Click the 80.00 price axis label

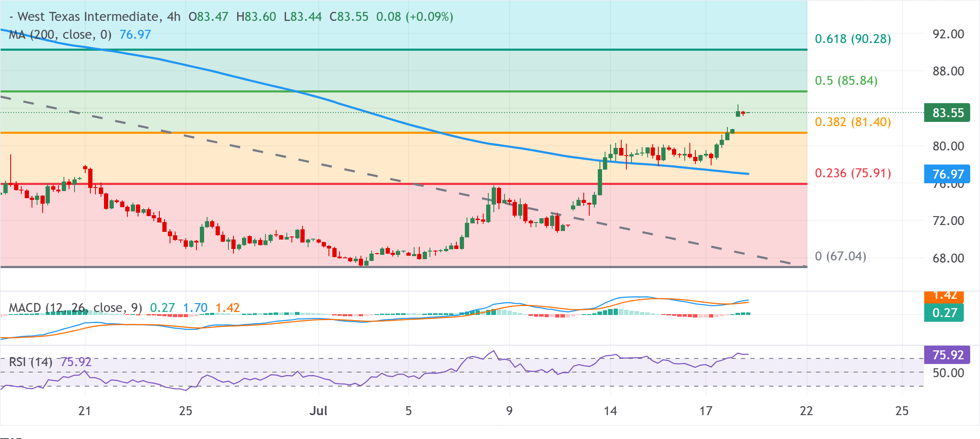coord(948,146)
